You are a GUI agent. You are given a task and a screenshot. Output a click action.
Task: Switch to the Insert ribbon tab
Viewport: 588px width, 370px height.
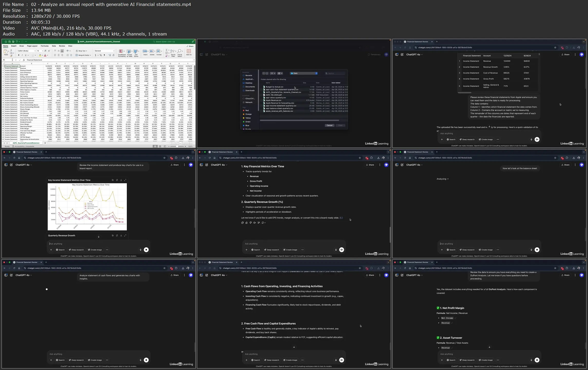tap(14, 46)
